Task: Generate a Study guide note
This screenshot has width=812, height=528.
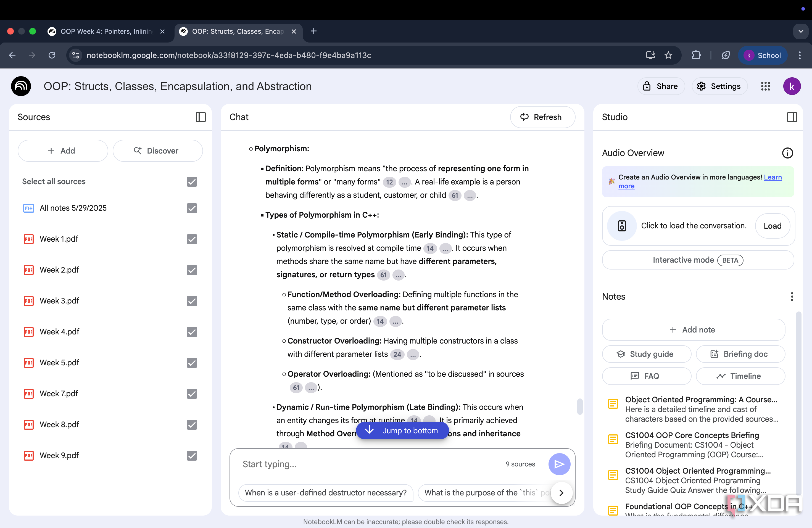Action: 646,354
